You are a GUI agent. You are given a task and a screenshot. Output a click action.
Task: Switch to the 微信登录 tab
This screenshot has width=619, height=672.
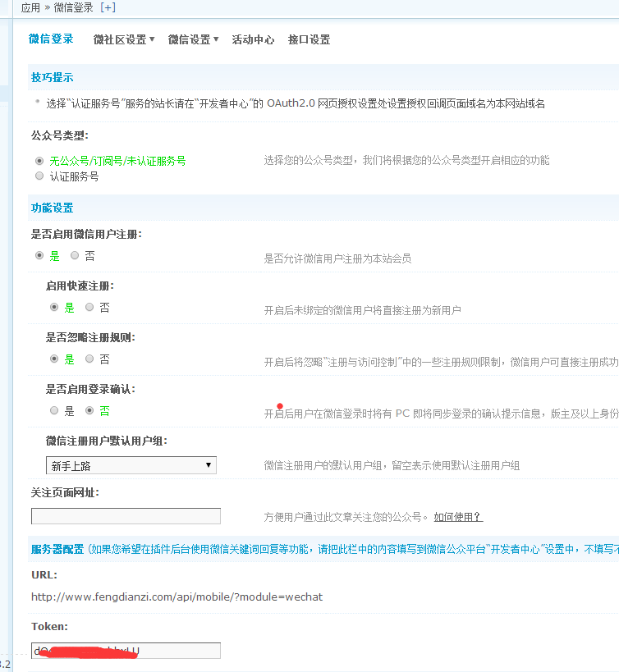[x=51, y=39]
